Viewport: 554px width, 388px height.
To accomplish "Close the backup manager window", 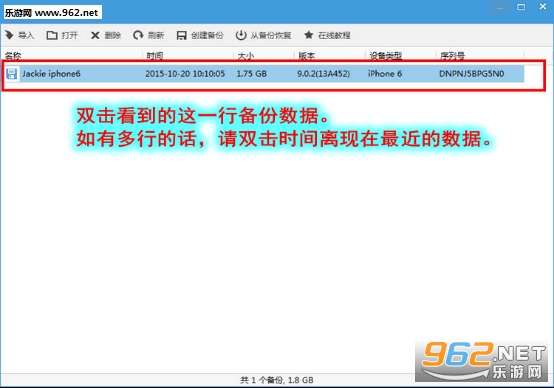I will (543, 6).
